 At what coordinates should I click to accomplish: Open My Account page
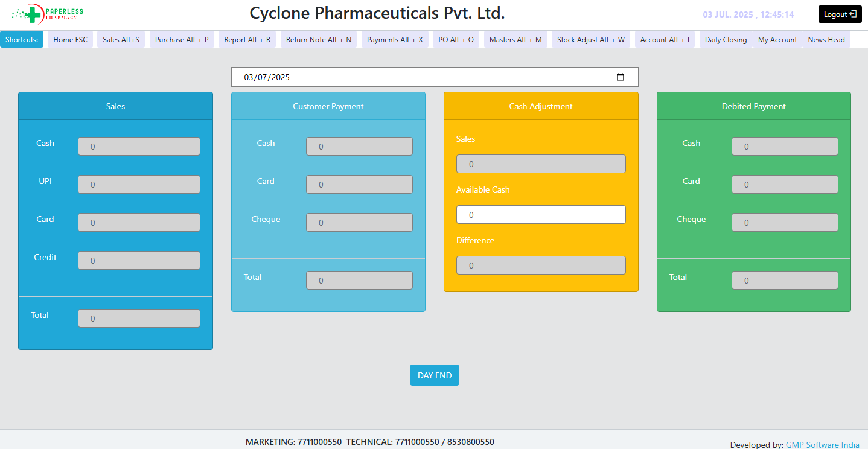point(777,40)
